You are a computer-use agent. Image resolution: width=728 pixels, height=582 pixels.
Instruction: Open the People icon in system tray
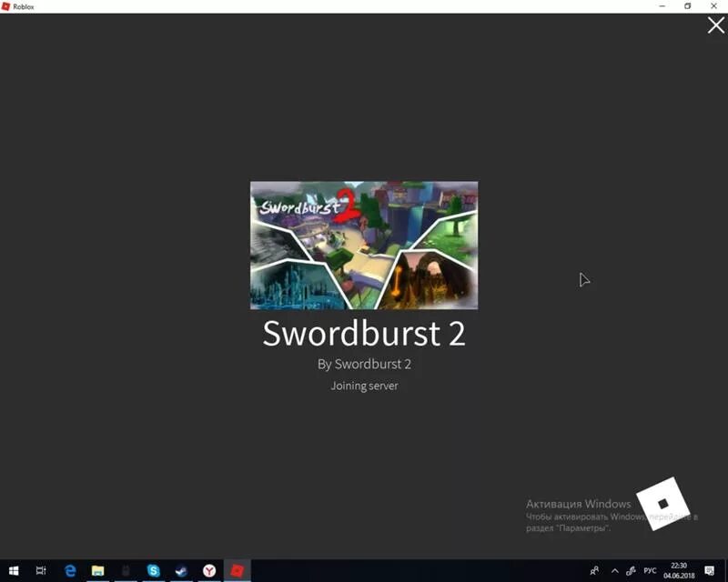[x=594, y=570]
